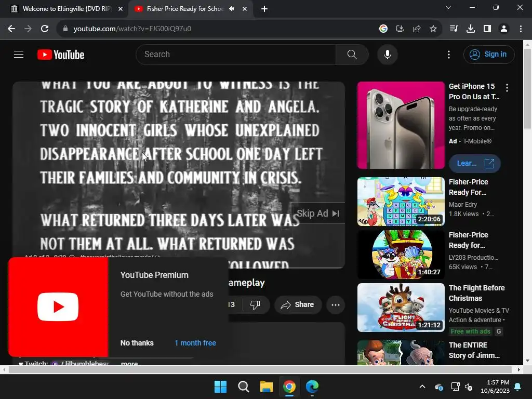
Task: Click Sign in button
Action: (x=489, y=54)
